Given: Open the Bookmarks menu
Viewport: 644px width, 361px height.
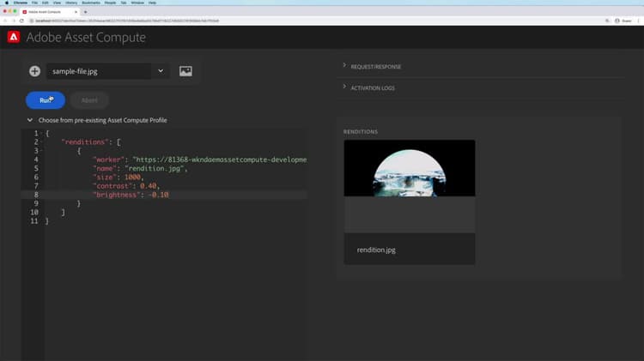Looking at the screenshot, I should pyautogui.click(x=91, y=3).
